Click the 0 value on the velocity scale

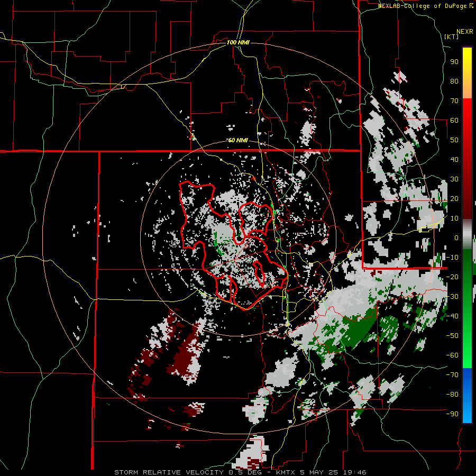[x=456, y=237]
